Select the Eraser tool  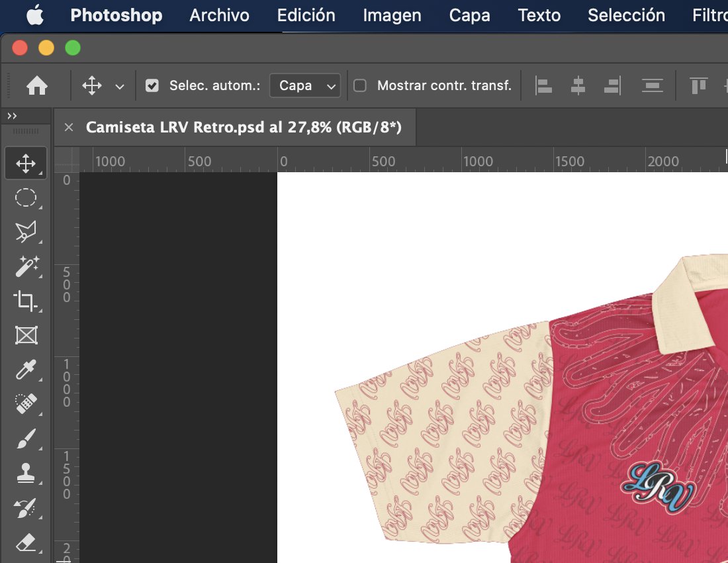[x=26, y=542]
